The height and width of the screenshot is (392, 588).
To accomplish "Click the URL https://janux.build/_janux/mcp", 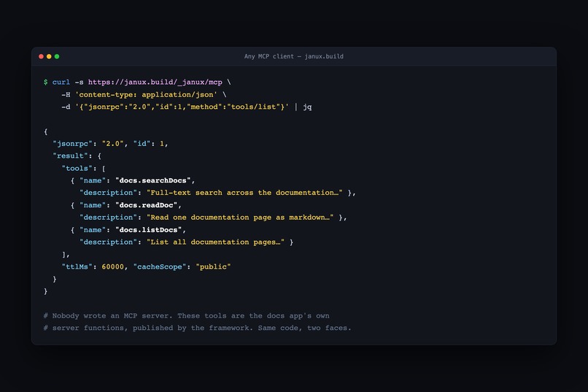I will tap(155, 82).
